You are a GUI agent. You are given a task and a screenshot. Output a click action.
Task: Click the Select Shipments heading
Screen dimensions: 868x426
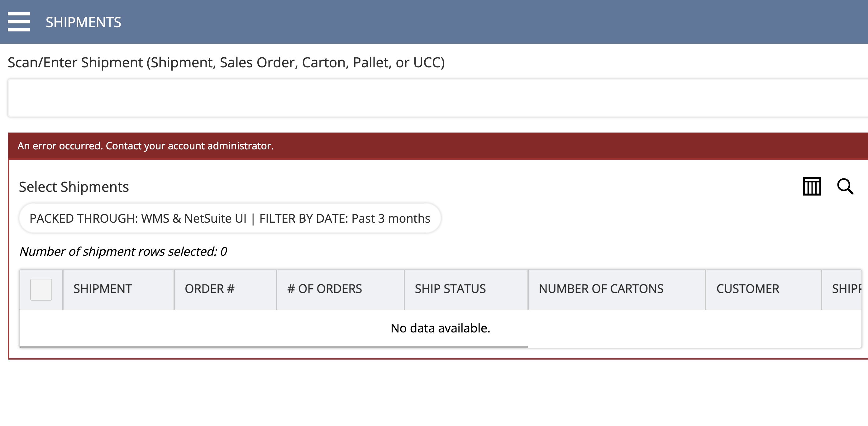[74, 187]
